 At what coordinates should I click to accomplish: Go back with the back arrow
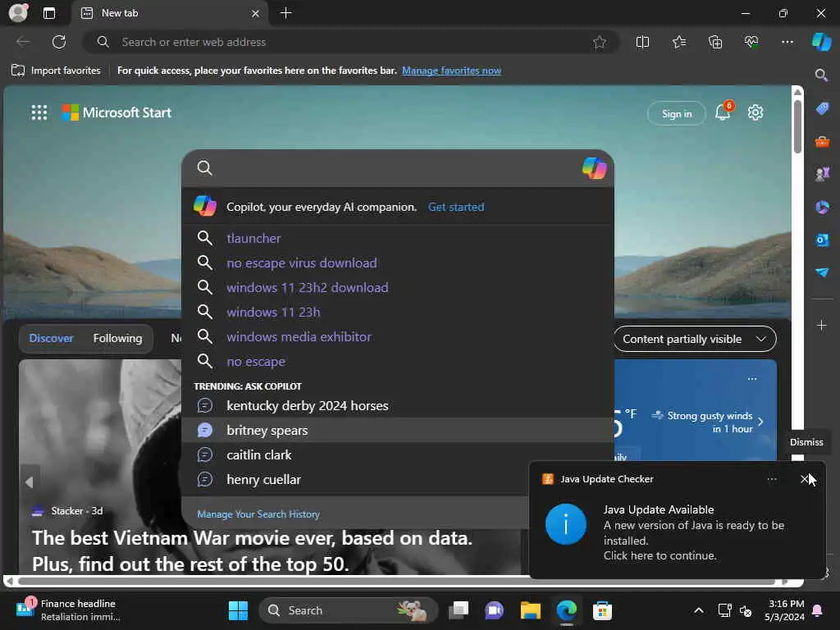pyautogui.click(x=23, y=42)
